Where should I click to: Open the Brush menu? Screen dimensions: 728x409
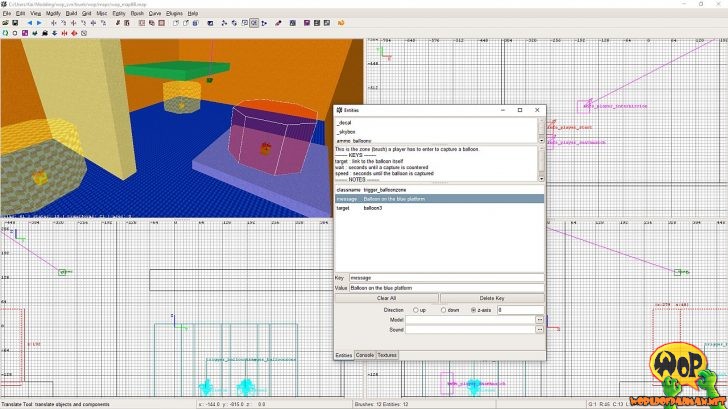(x=137, y=13)
